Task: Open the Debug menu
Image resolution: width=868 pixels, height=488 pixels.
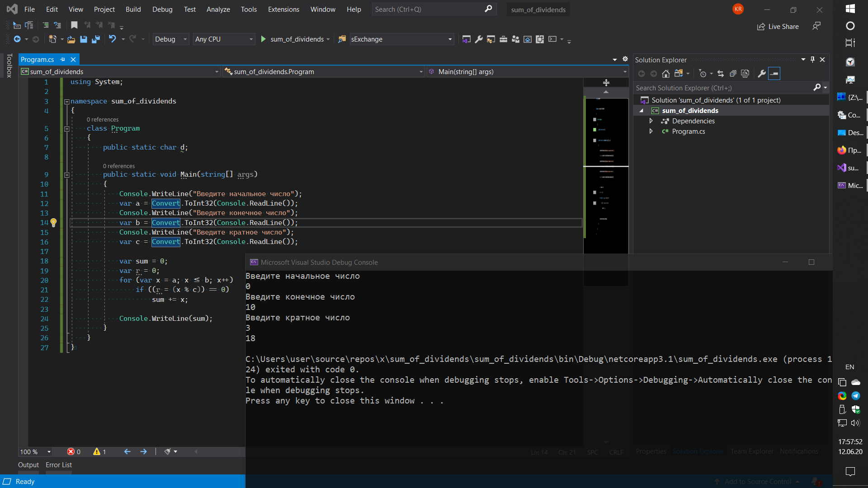Action: tap(162, 9)
